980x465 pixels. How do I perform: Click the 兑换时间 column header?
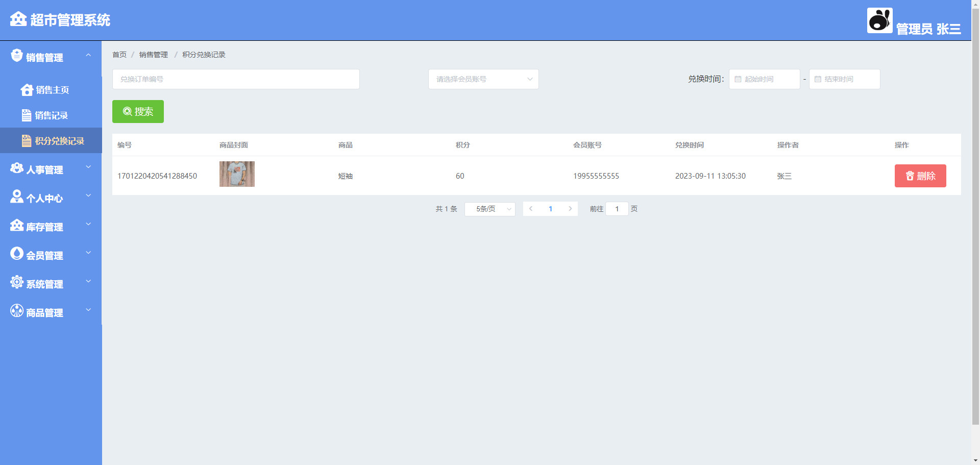690,145
